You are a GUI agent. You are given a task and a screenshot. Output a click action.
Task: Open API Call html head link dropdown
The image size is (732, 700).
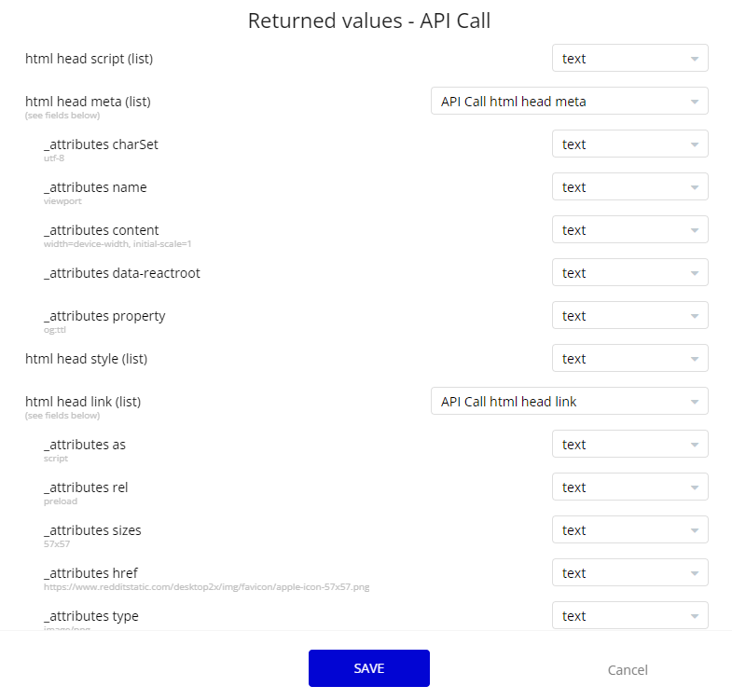(x=569, y=402)
